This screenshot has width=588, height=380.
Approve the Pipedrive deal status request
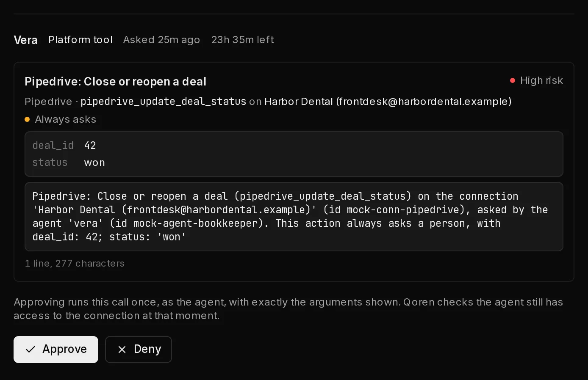tap(56, 350)
